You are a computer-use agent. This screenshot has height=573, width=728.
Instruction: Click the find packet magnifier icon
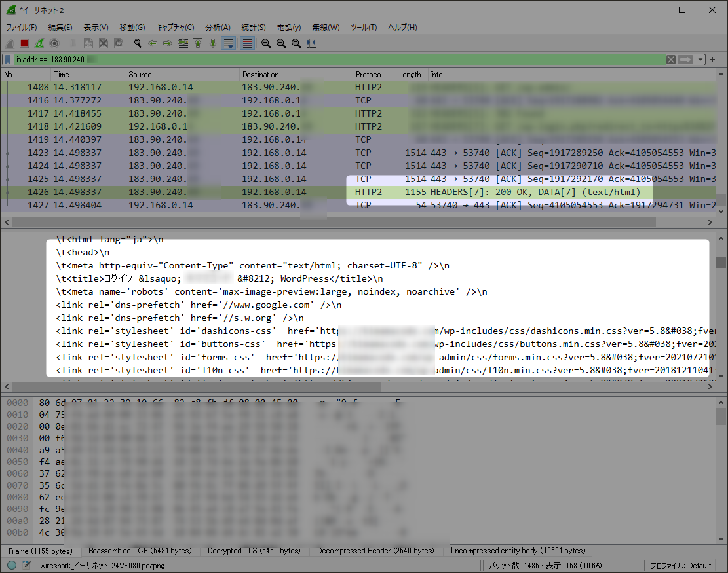pyautogui.click(x=138, y=43)
